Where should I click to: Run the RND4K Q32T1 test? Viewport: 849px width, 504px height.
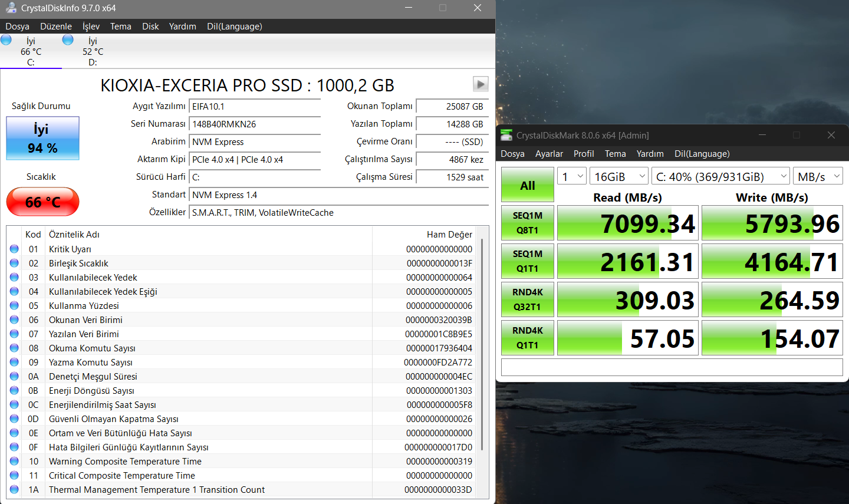(x=528, y=299)
